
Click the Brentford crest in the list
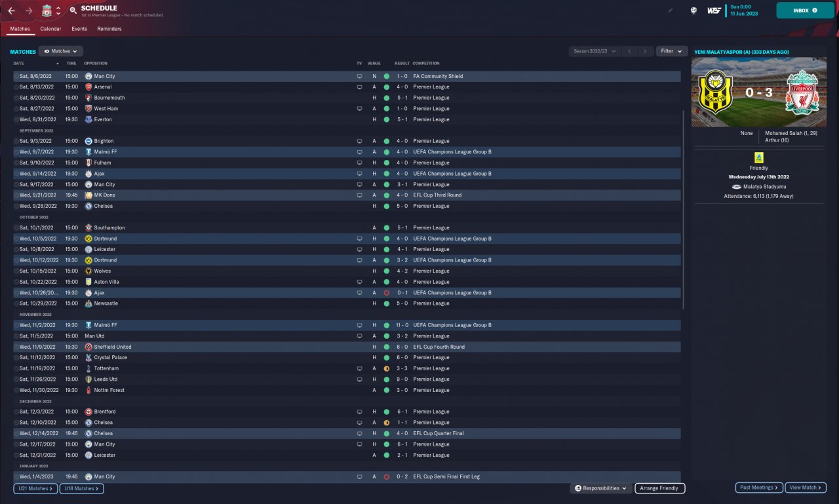88,412
